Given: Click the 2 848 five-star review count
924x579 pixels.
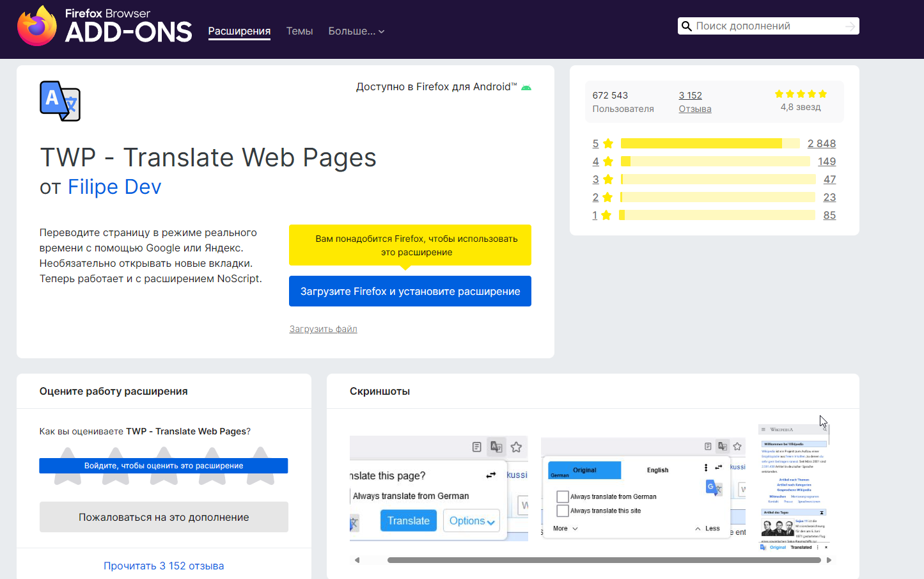Looking at the screenshot, I should click(x=822, y=143).
